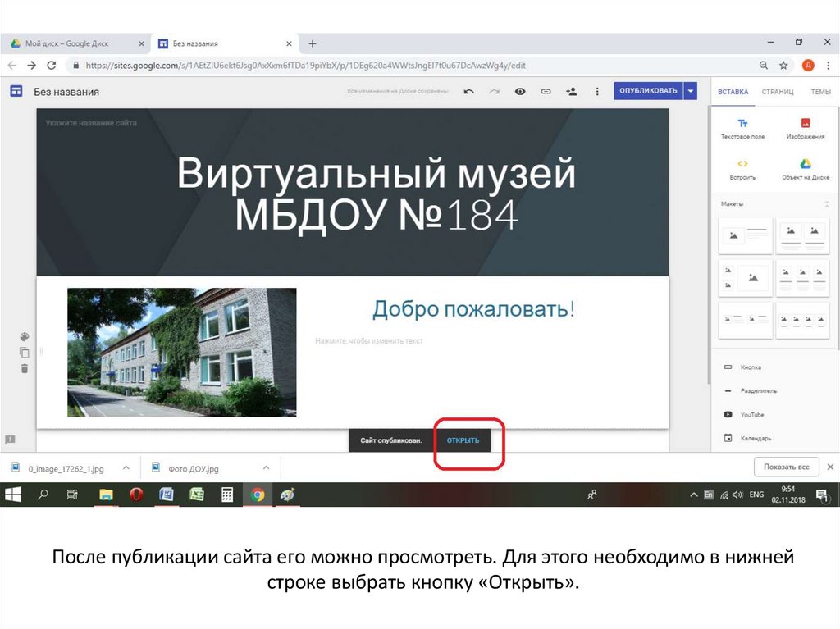Click the copy link chain icon
This screenshot has height=629, width=840.
pyautogui.click(x=546, y=92)
